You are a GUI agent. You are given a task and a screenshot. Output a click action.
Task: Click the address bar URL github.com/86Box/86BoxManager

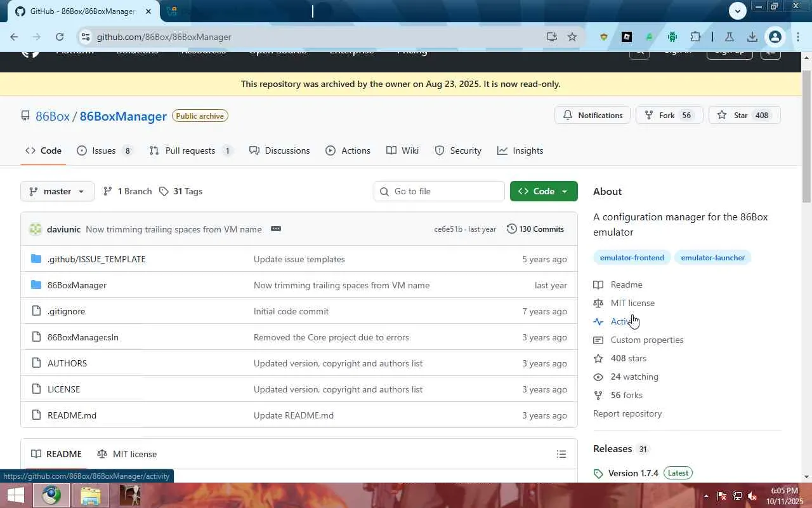click(x=164, y=37)
